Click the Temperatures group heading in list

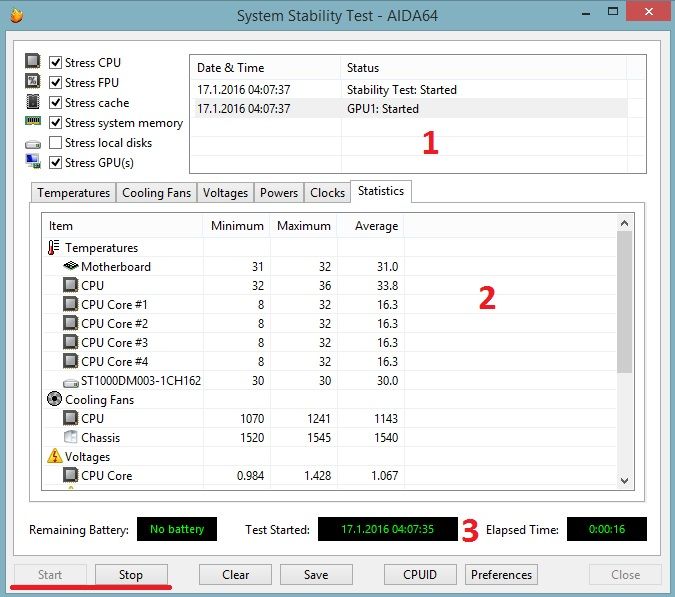point(102,247)
